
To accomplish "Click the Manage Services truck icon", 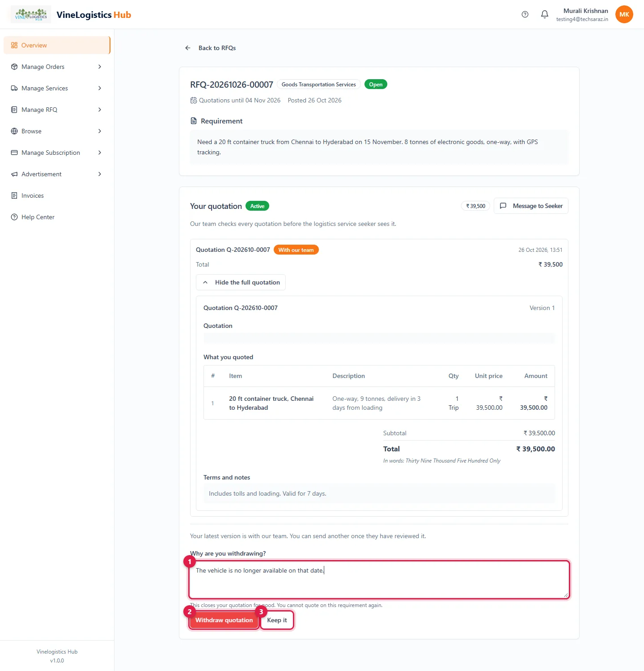I will coord(14,88).
